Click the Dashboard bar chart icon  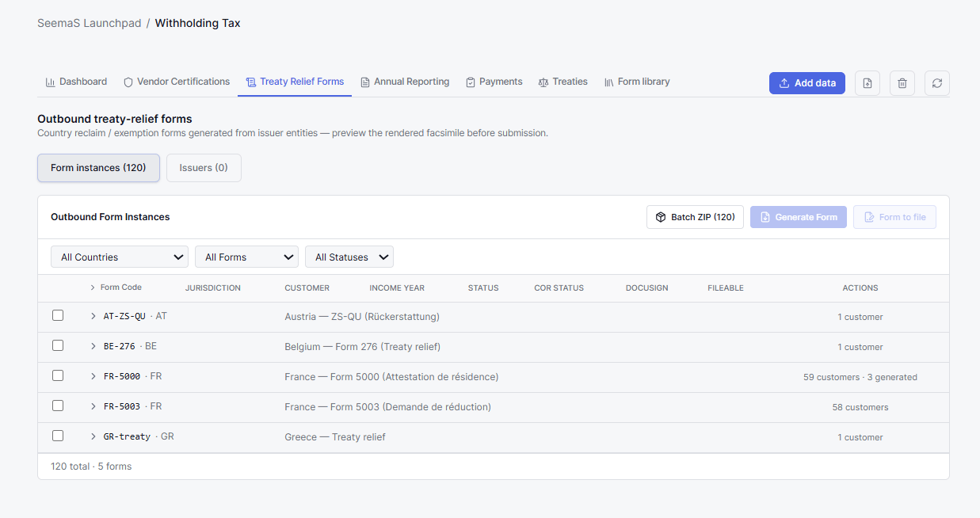click(x=51, y=82)
